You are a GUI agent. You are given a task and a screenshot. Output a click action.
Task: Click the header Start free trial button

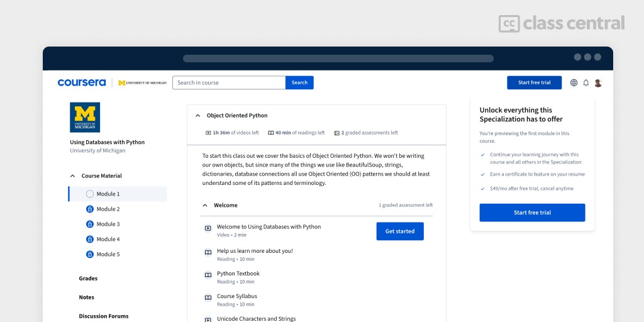[x=534, y=82]
